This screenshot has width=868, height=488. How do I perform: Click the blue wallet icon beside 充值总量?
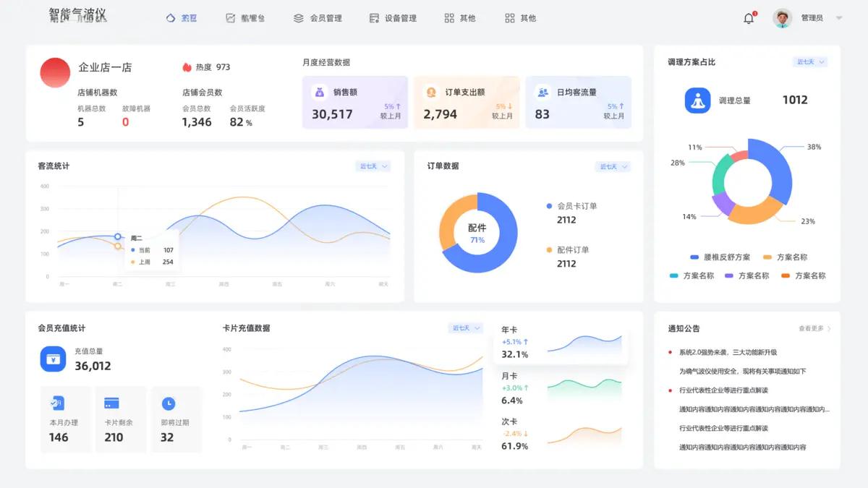(x=53, y=359)
